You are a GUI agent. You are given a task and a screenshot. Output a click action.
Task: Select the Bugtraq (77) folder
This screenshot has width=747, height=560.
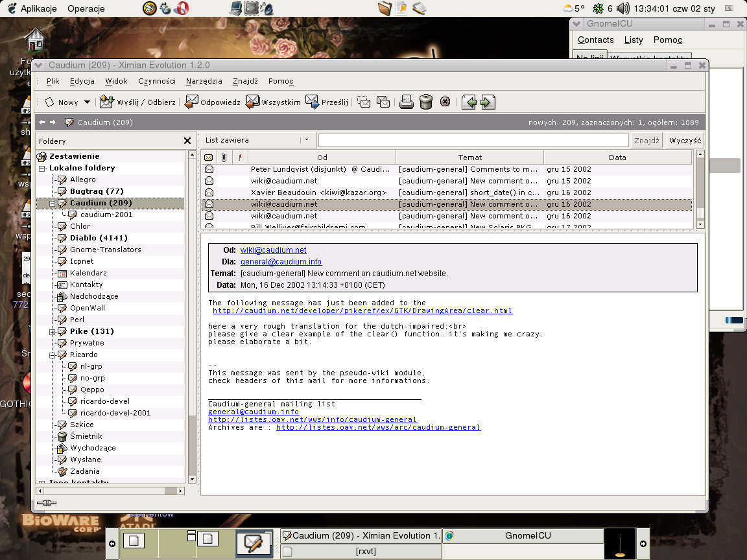point(97,191)
